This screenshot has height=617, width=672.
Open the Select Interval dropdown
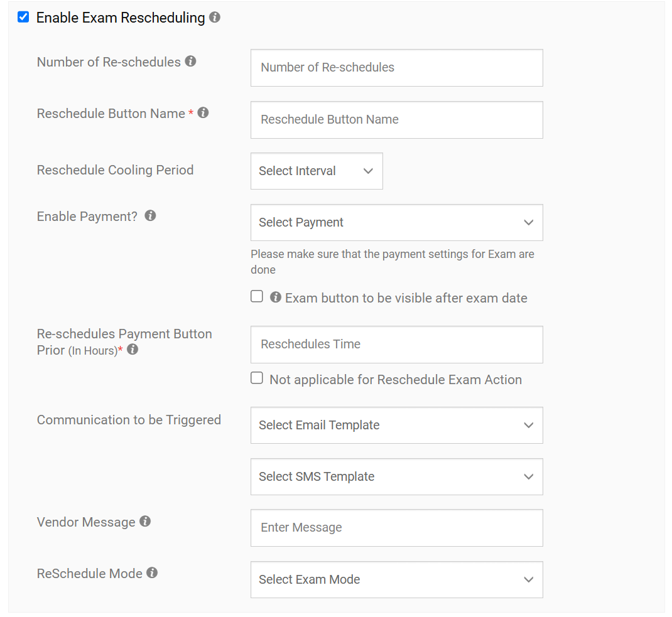click(317, 171)
